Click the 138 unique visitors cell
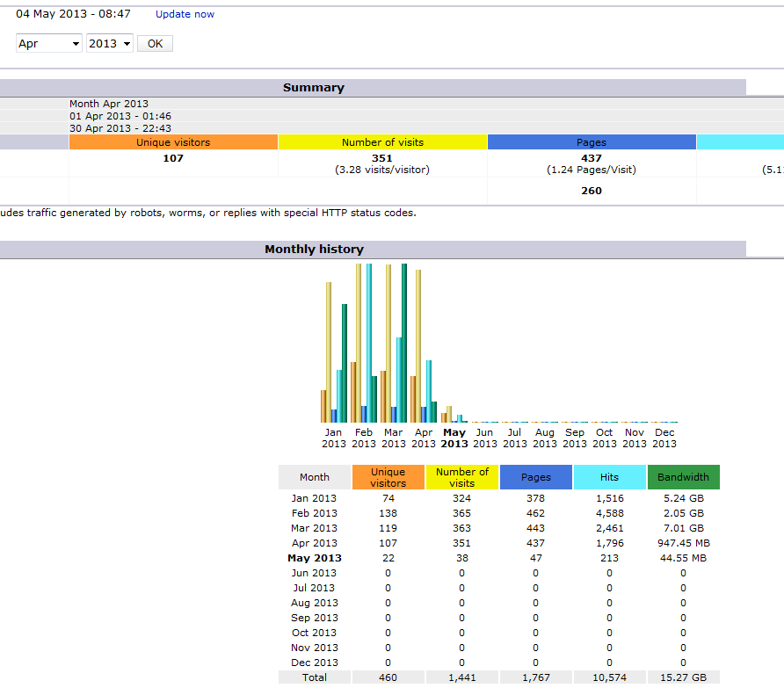This screenshot has width=784, height=688. pos(388,513)
